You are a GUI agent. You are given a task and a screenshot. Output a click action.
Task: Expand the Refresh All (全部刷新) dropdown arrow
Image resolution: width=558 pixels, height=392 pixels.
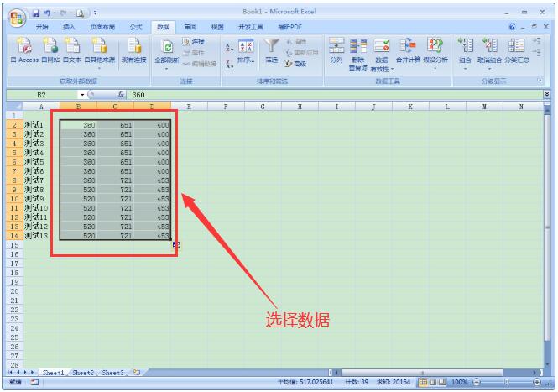(x=166, y=67)
